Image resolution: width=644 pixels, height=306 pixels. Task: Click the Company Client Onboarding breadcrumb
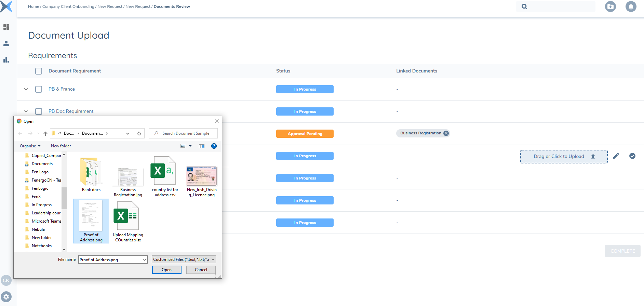68,6
